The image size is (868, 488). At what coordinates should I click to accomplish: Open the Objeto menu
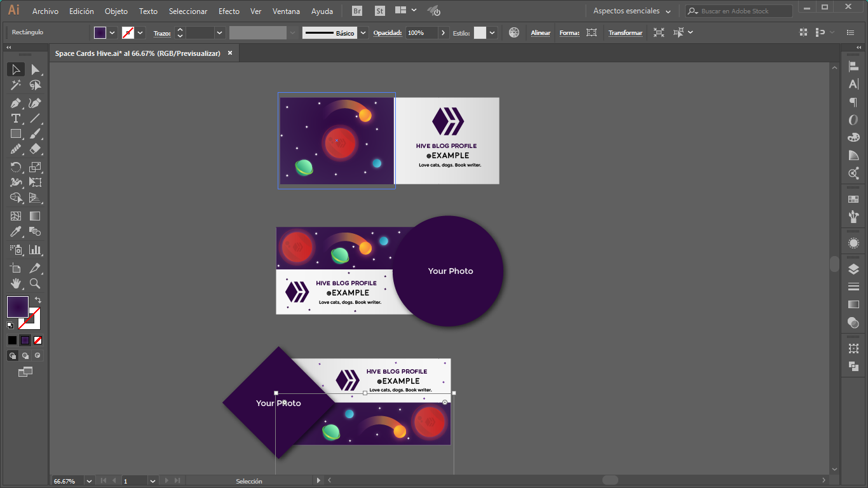[x=116, y=11]
